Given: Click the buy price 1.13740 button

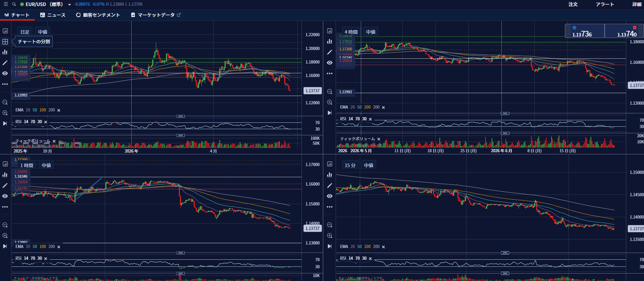Looking at the screenshot, I should [624, 31].
